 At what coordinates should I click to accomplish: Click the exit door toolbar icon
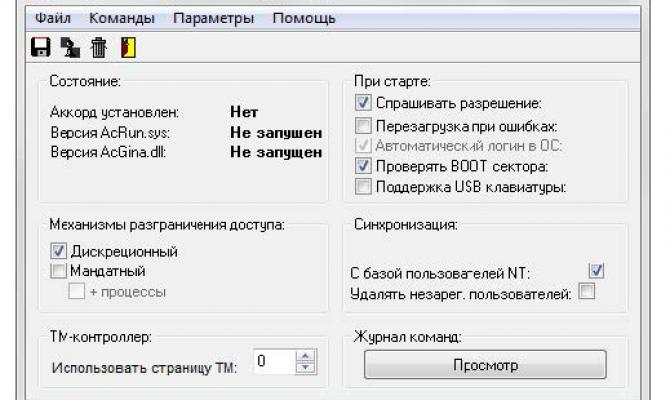coord(127,46)
